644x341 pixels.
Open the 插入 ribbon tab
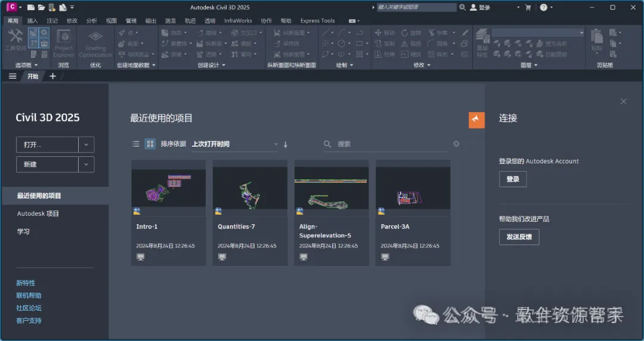(x=32, y=20)
